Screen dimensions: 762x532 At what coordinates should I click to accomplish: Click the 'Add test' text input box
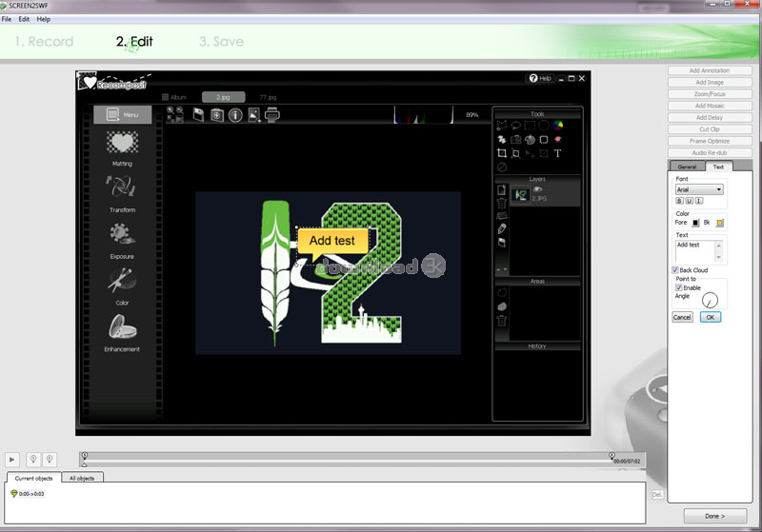pyautogui.click(x=695, y=251)
